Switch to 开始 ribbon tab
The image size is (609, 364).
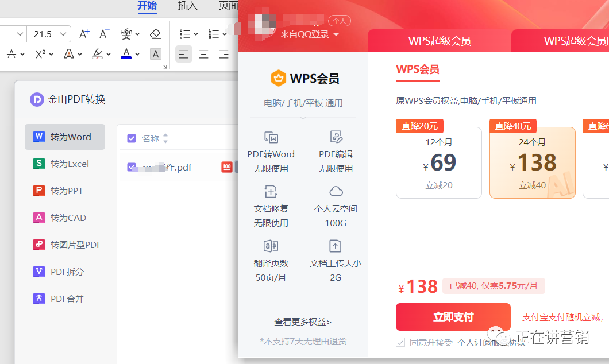[147, 6]
